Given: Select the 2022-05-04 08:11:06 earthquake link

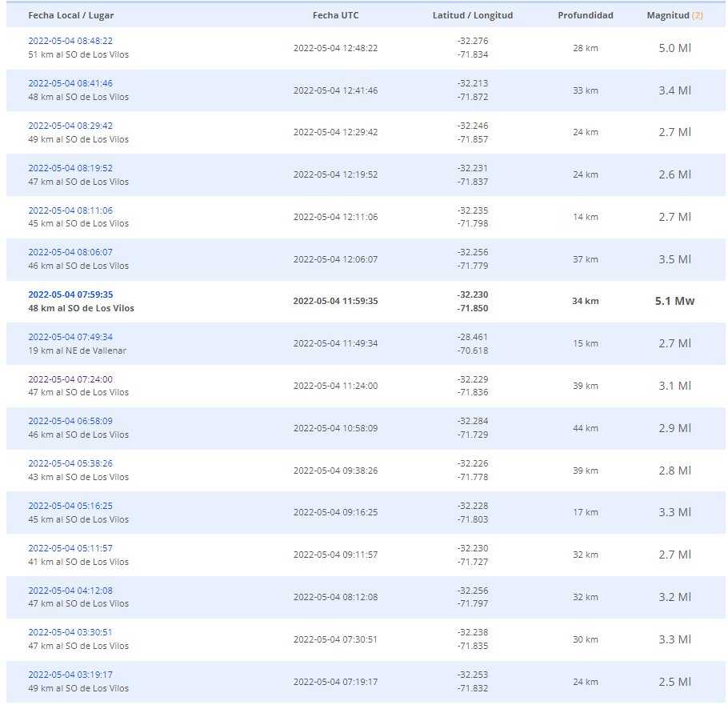Looking at the screenshot, I should [x=70, y=210].
